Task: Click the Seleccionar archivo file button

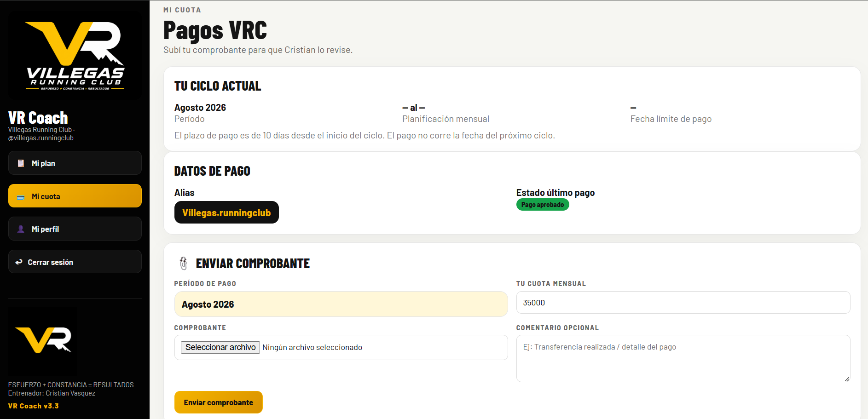Action: (x=220, y=347)
